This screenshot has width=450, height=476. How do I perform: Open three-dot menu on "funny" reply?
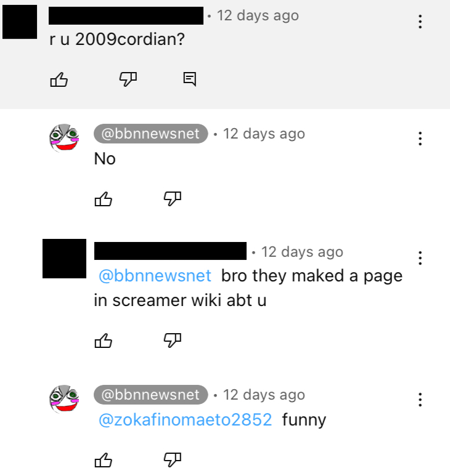(x=420, y=400)
